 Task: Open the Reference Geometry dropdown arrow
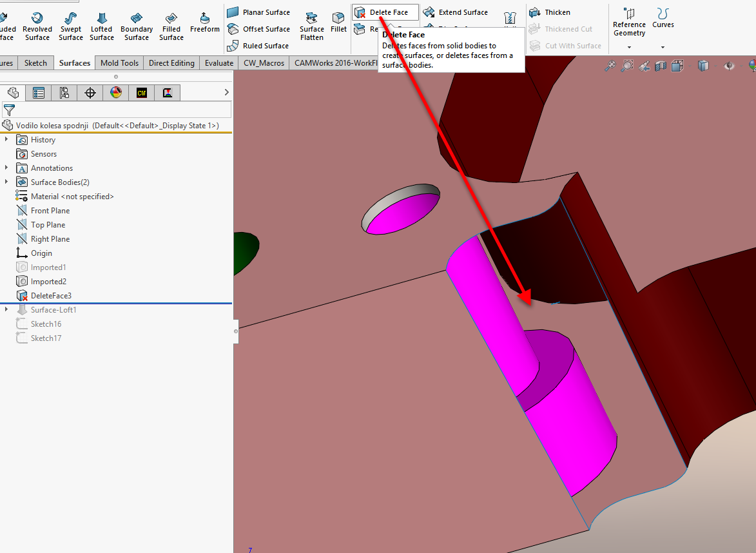click(x=629, y=47)
